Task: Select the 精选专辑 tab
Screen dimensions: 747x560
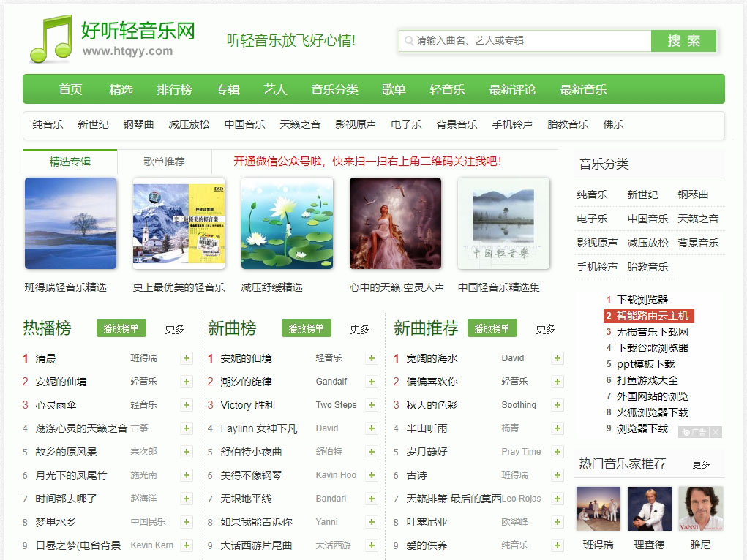Action: click(x=70, y=162)
